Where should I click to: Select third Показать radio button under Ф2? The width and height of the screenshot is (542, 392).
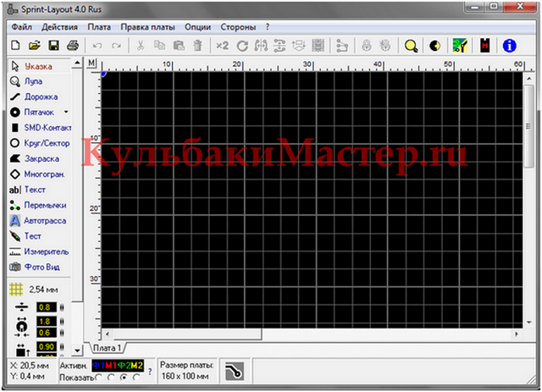tap(124, 378)
